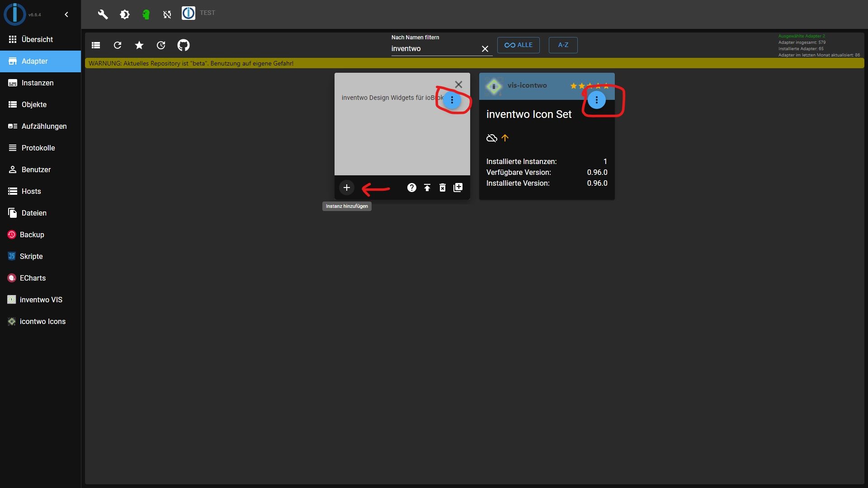Image resolution: width=868 pixels, height=488 pixels.
Task: Collapse the sidebar with the chevron arrow
Action: tap(66, 14)
